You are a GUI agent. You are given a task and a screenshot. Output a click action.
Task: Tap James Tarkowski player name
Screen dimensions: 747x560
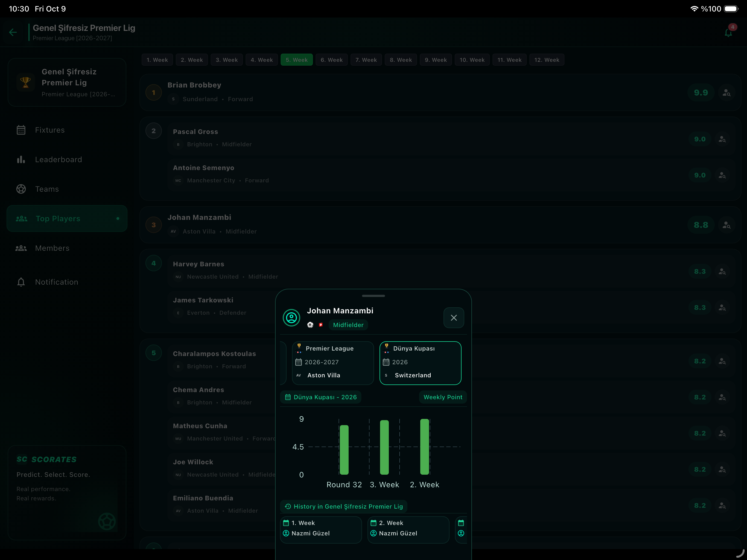click(x=203, y=300)
